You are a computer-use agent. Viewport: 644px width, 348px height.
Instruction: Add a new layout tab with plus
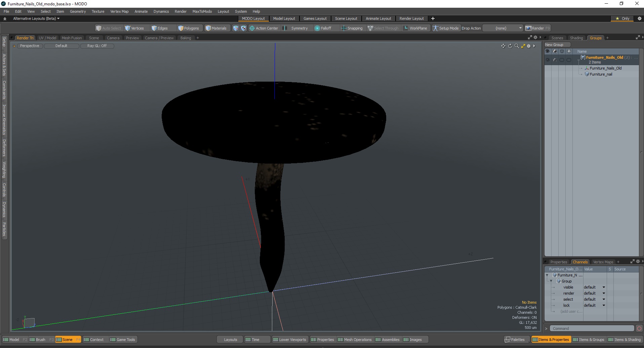[x=433, y=18]
